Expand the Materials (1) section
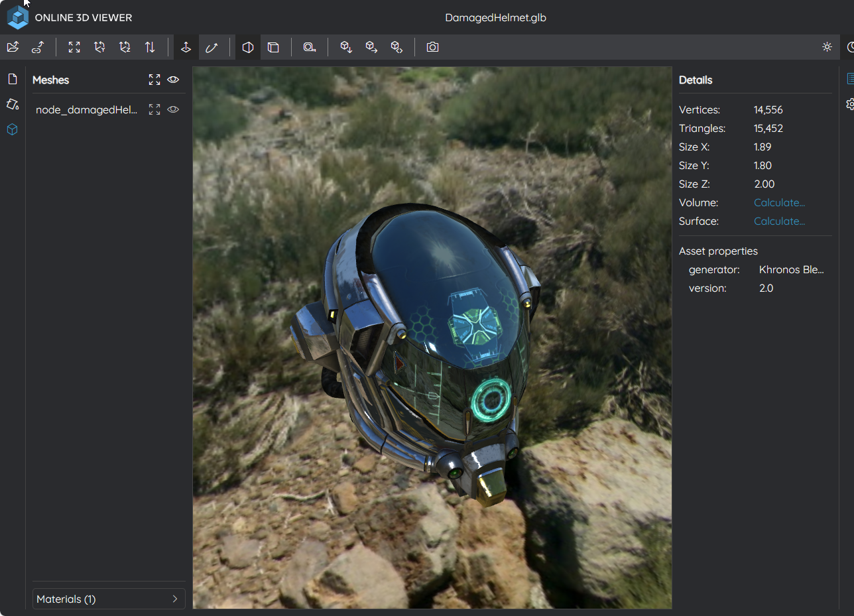 pos(109,599)
